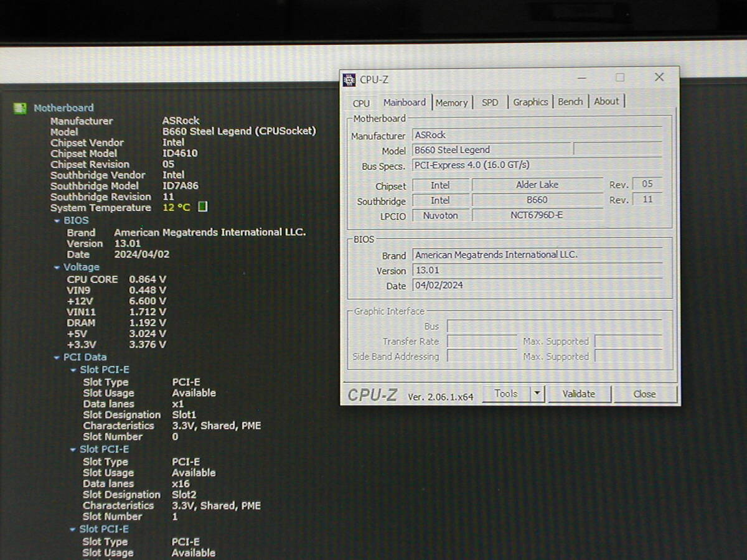Click the Speccy BIOS date 2024/04/02
The width and height of the screenshot is (747, 560).
[x=142, y=254]
